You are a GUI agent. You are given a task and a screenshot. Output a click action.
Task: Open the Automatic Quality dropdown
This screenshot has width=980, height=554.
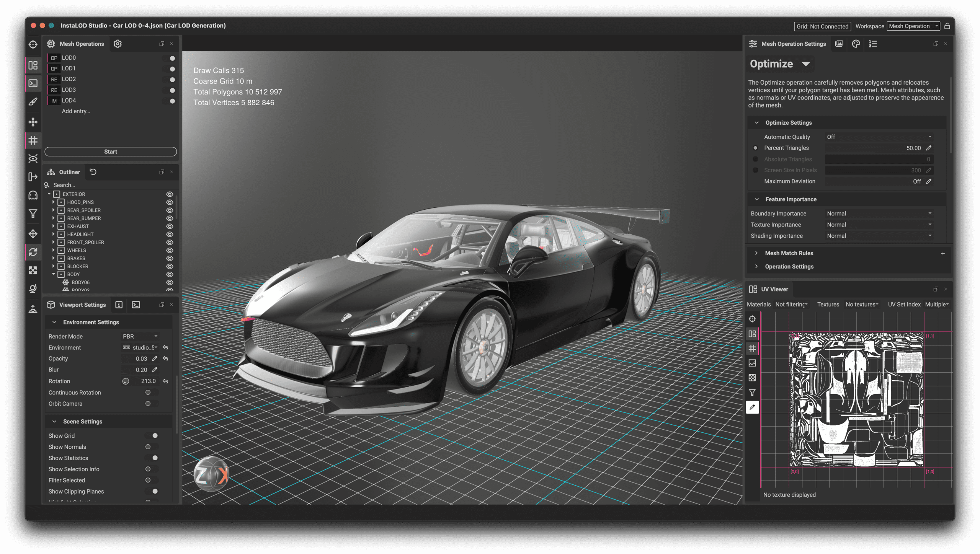[x=879, y=137]
